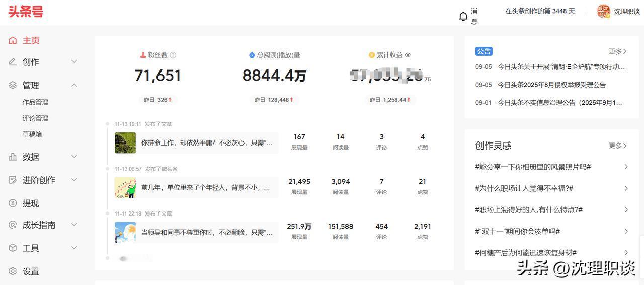Click the 管理 layers icon in the sidebar
The width and height of the screenshot is (644, 285).
[13, 85]
